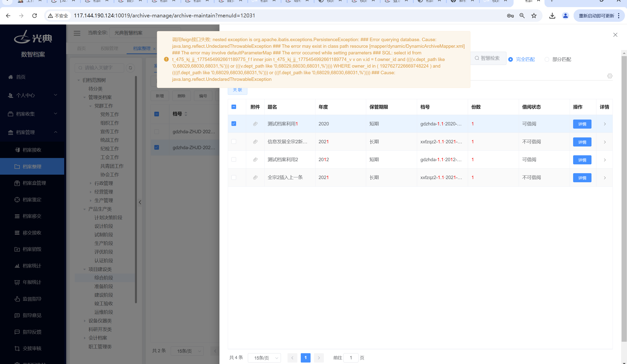
Task: Check the 测试档案利用2 row checkbox
Action: tap(234, 159)
